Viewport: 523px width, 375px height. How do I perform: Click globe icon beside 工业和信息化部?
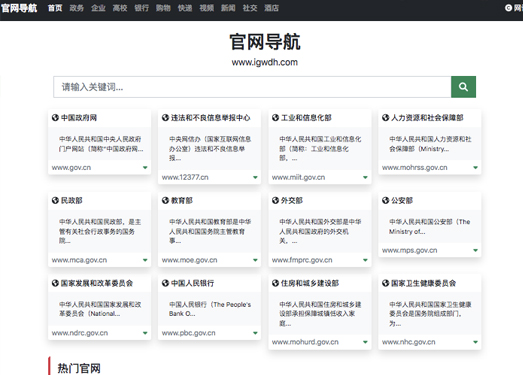coord(275,117)
